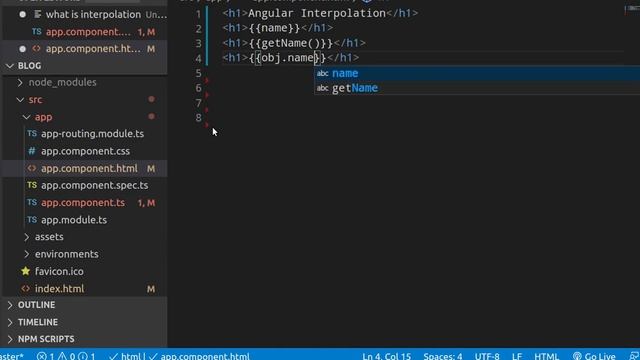Place cursor in line 1 Angular Interpolation heading
This screenshot has height=360, width=640.
coord(317,13)
